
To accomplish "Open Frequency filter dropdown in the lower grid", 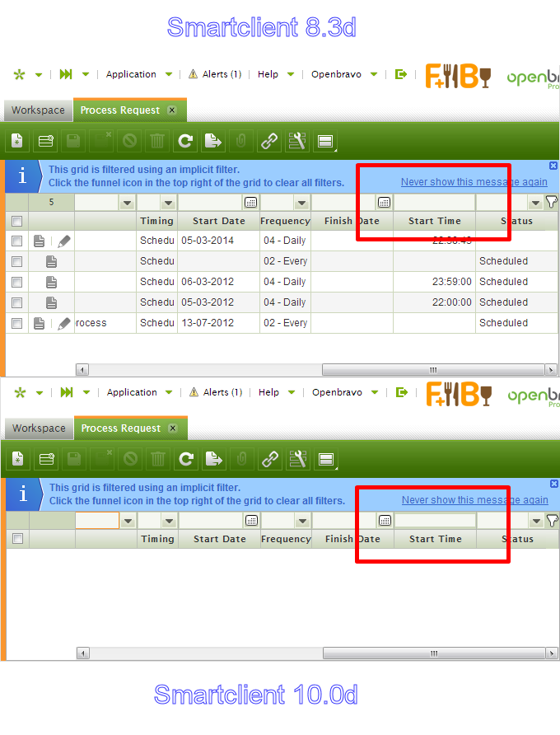I will [x=302, y=521].
